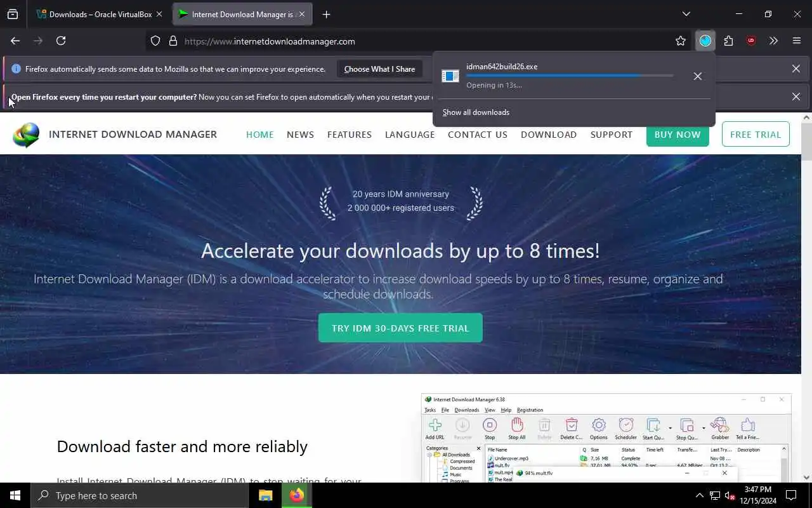This screenshot has height=508, width=812.
Task: Open File Explorer from taskbar
Action: (x=265, y=495)
